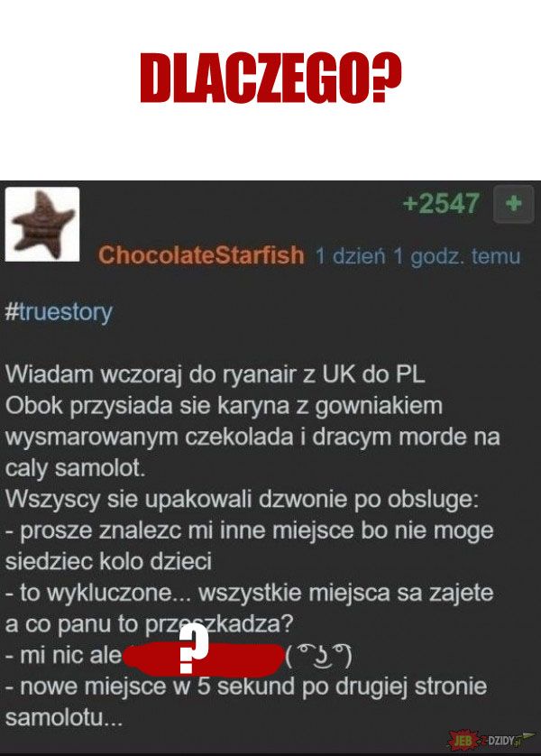Select the #truestory hashtag

tap(59, 312)
